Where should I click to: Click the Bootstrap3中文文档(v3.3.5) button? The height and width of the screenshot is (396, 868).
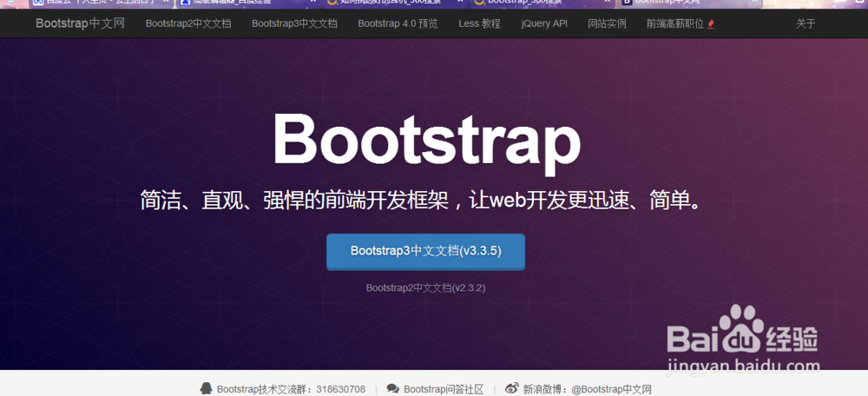425,252
